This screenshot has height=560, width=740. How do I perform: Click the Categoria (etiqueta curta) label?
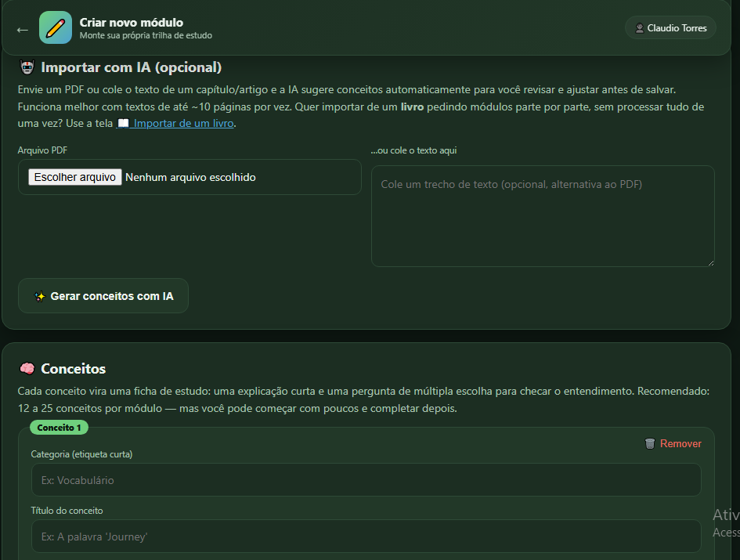click(x=81, y=454)
